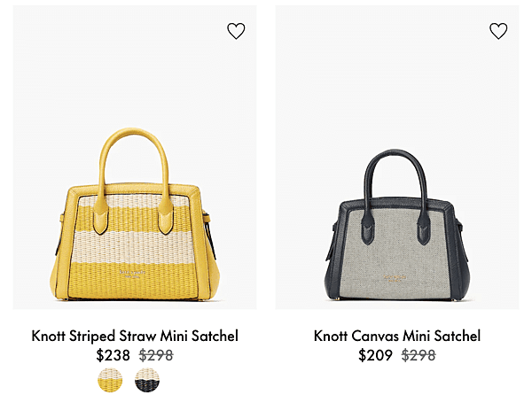532x395 pixels.
Task: Choose the black striped color swatch
Action: 147,380
